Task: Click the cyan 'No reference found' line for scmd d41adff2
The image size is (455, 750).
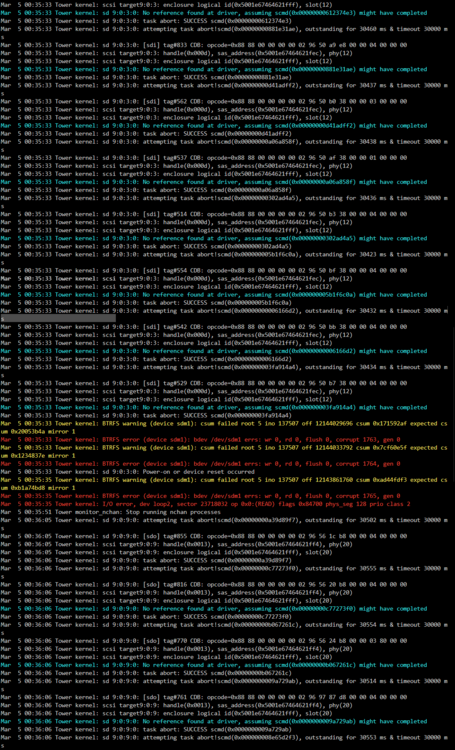Action: click(214, 126)
